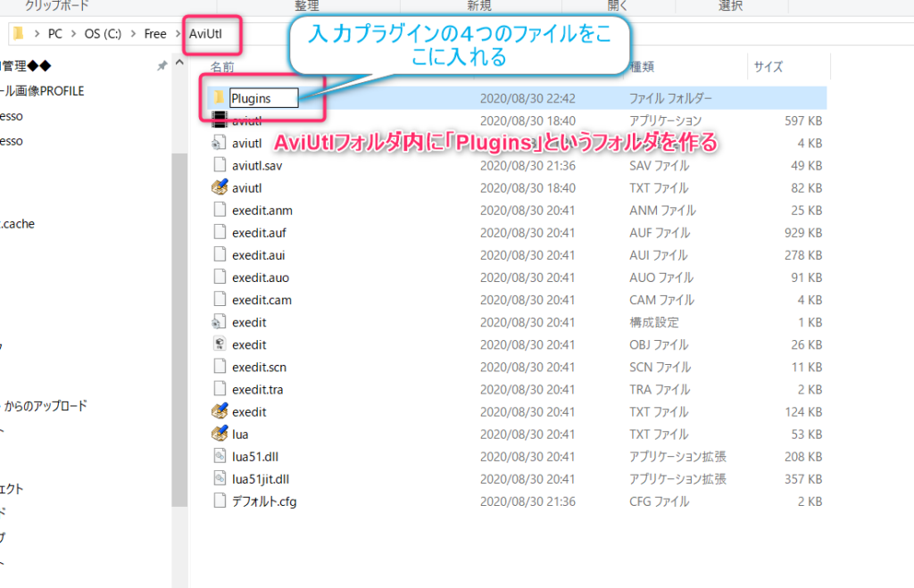Viewport: 914px width, 588px height.
Task: Click the AUI ファイル type cell
Action: click(x=659, y=255)
